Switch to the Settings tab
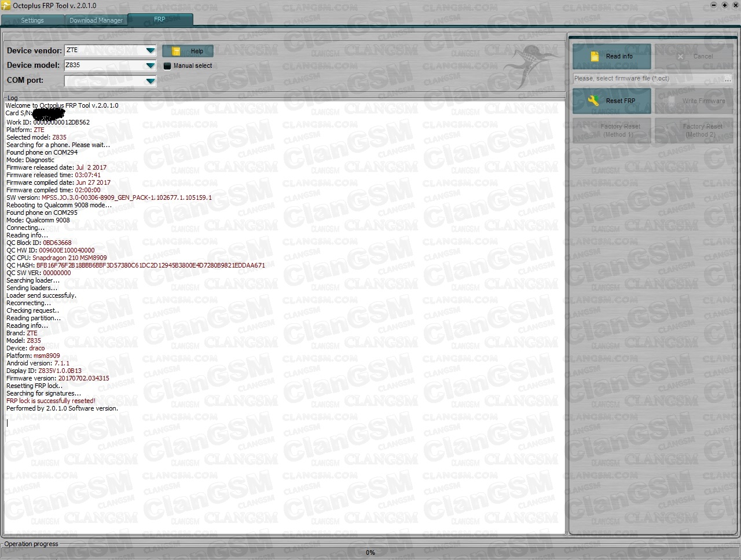The image size is (741, 560). [32, 20]
